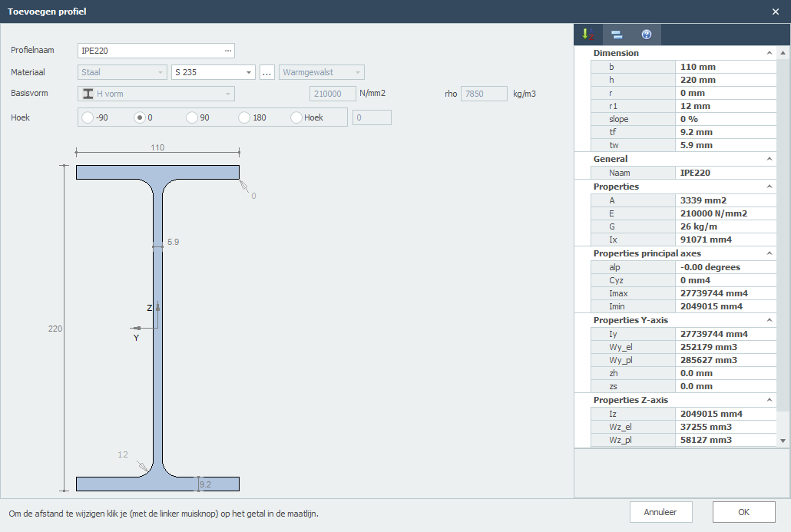The height and width of the screenshot is (532, 791).
Task: Select the custom Hoek radio button
Action: point(296,117)
